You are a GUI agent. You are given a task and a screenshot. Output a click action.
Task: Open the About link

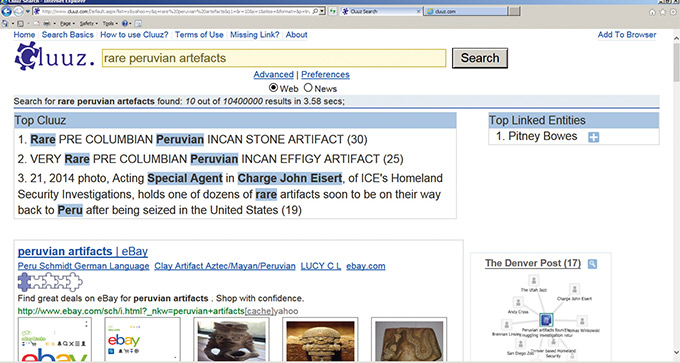pyautogui.click(x=296, y=35)
